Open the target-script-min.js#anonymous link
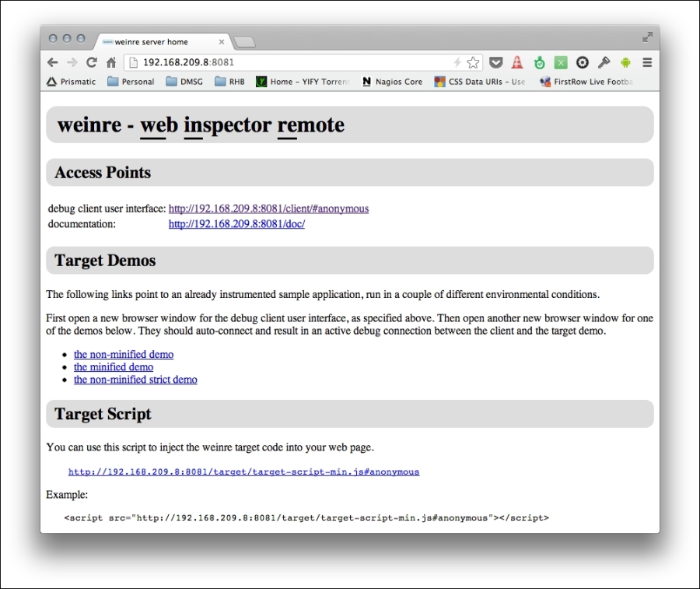This screenshot has height=589, width=700. point(243,472)
